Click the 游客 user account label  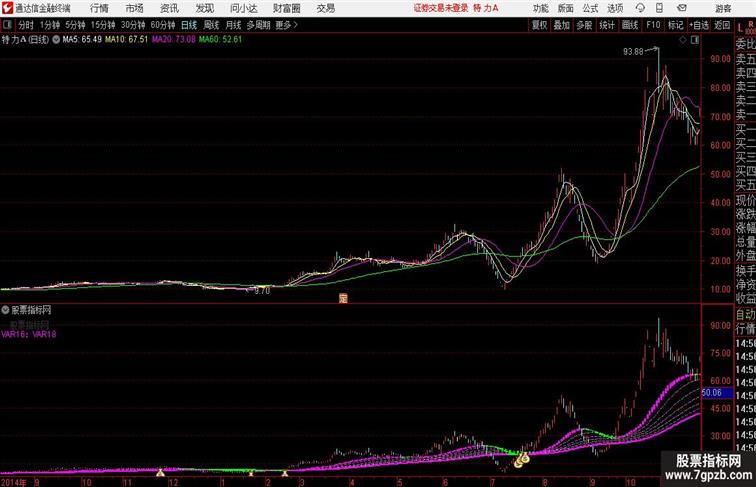click(723, 8)
